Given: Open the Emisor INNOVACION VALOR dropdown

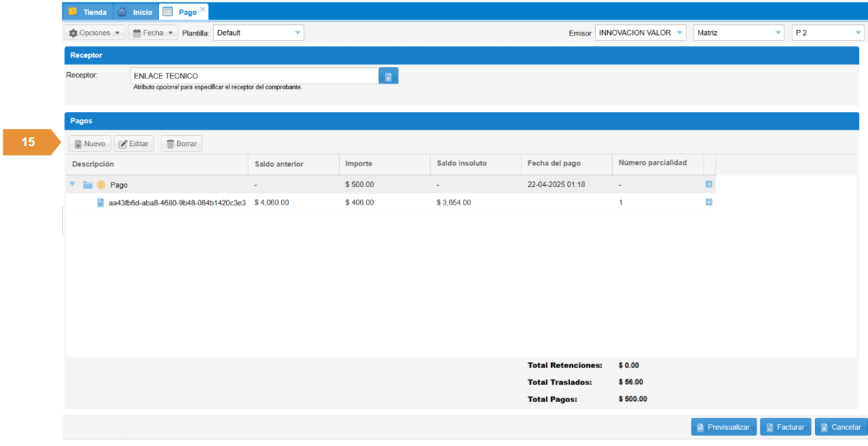Looking at the screenshot, I should coord(640,33).
